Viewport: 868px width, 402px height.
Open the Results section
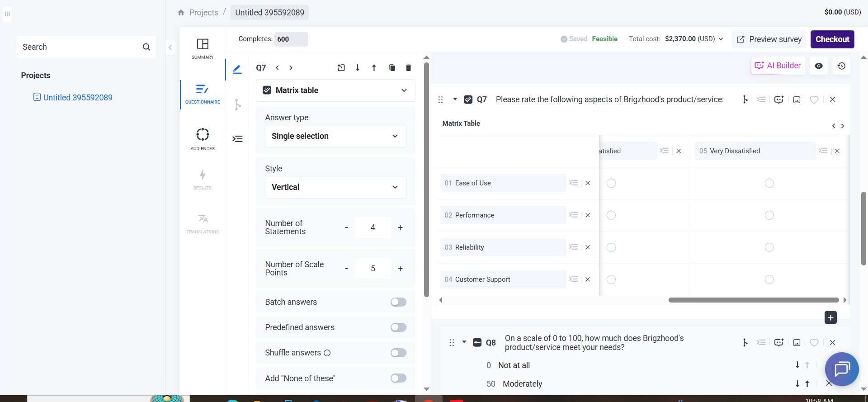tap(203, 180)
